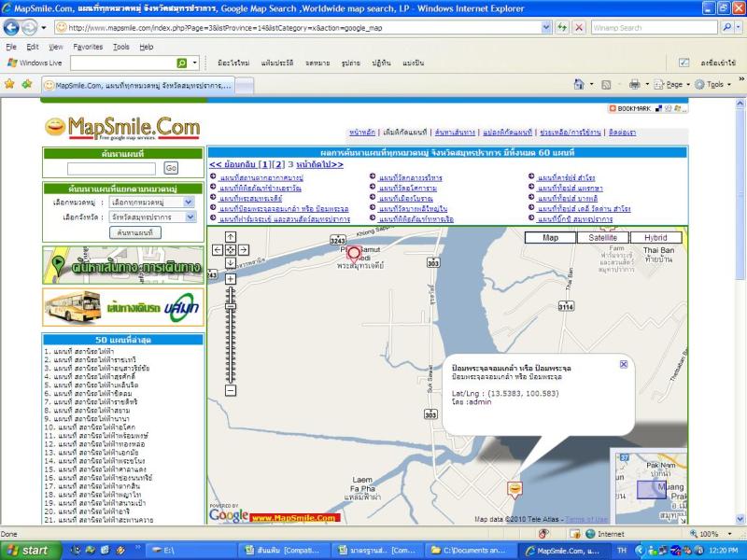This screenshot has height=560, width=747.
Task: Open the Favorites menu
Action: [88, 47]
